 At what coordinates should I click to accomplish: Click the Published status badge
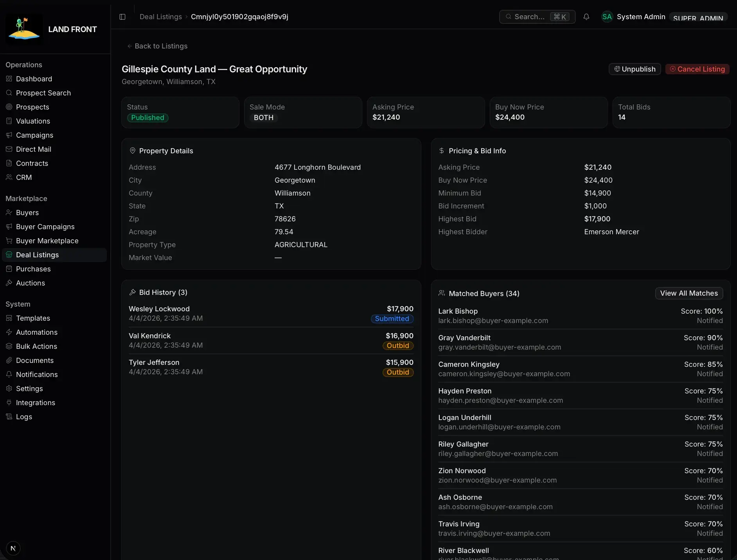[147, 118]
